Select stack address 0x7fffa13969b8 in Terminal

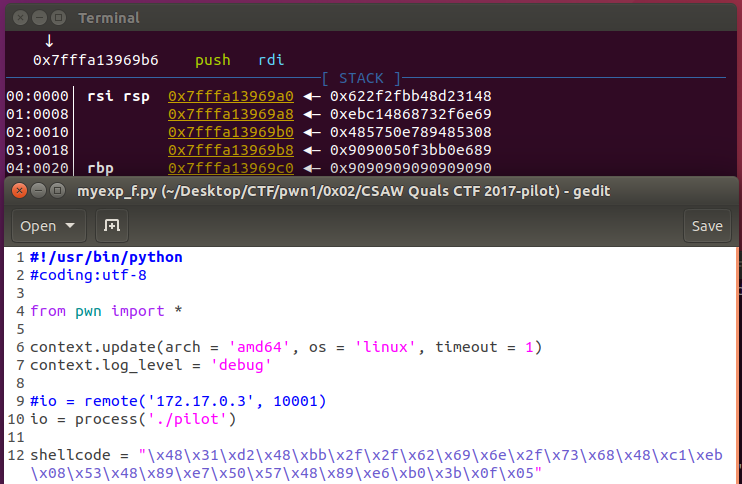231,150
